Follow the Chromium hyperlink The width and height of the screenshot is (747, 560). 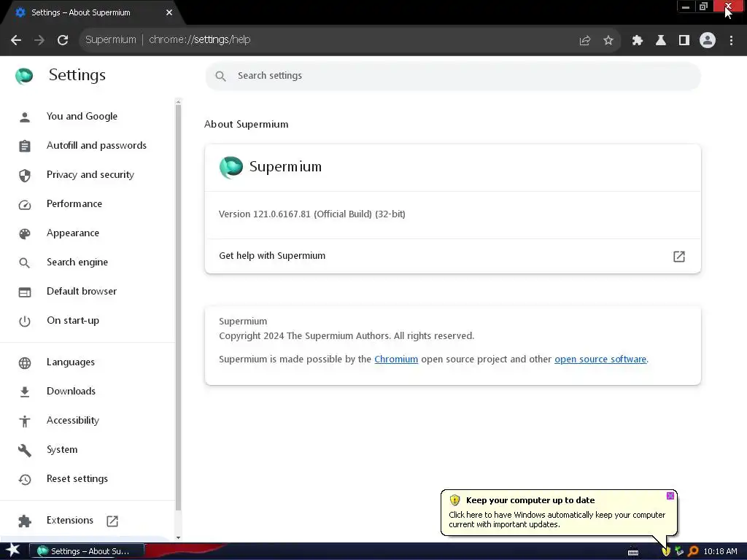click(396, 359)
